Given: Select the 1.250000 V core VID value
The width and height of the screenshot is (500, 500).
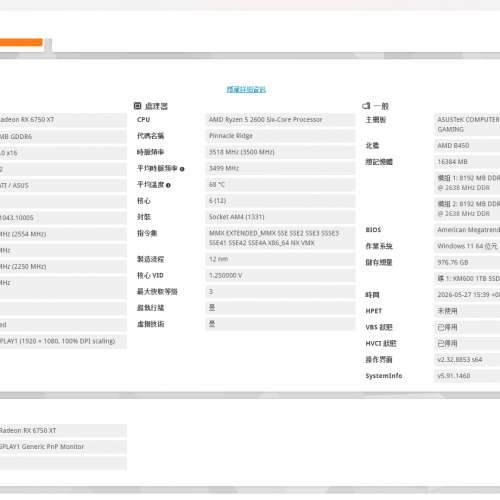Looking at the screenshot, I should point(280,276).
